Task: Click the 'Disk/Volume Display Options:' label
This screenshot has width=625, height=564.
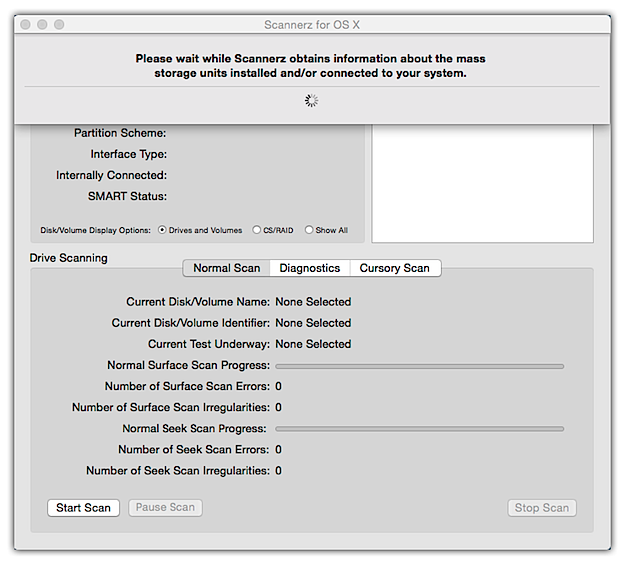Action: click(x=96, y=230)
